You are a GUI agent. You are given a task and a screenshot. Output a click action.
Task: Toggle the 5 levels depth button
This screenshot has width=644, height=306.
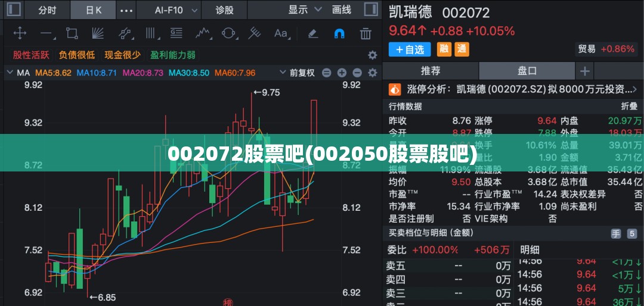tap(632, 234)
